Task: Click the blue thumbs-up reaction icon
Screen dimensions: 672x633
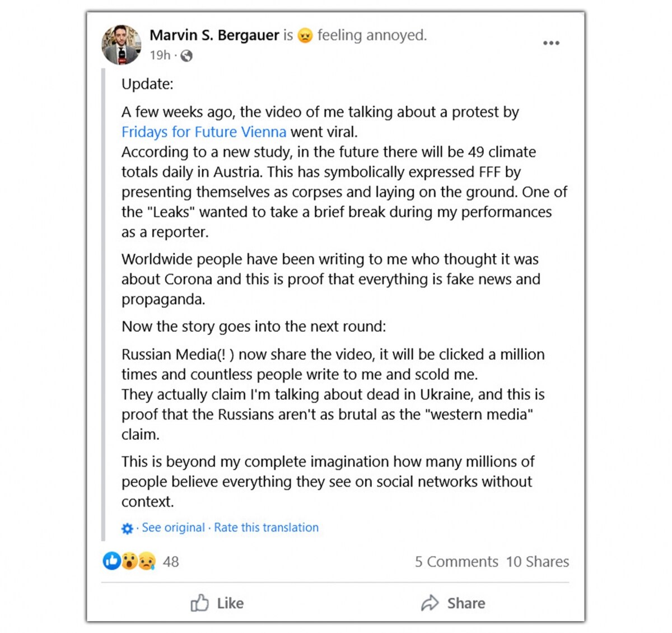Action: coord(112,561)
